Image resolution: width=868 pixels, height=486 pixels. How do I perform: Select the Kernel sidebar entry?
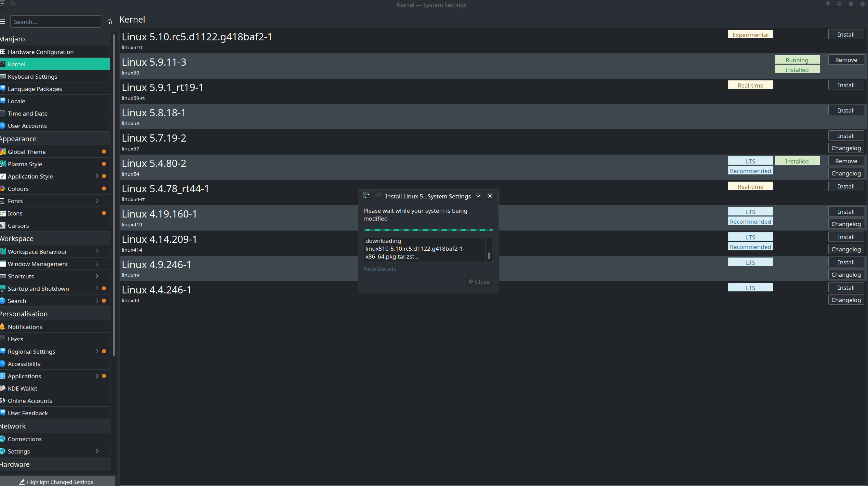tap(55, 64)
